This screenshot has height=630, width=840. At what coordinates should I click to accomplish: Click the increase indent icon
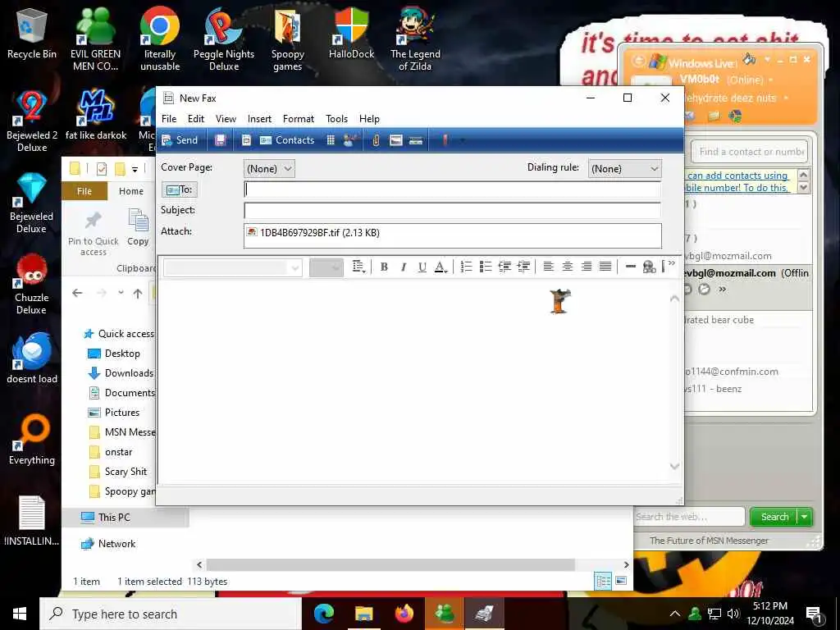[x=523, y=267]
